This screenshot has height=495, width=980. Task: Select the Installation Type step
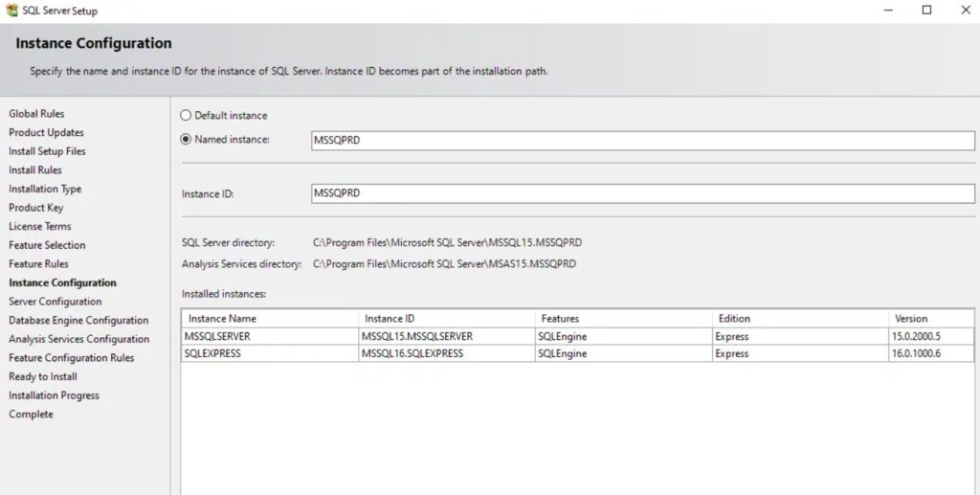(45, 189)
